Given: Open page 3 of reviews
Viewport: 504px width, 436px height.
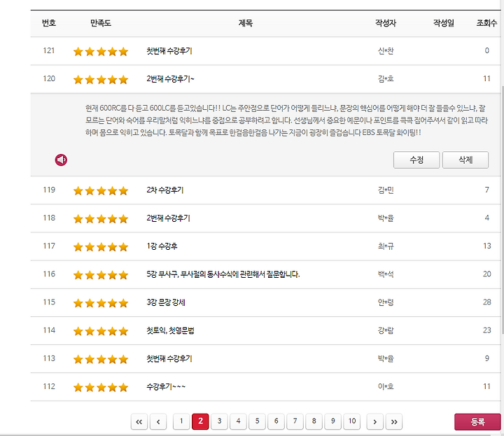Looking at the screenshot, I should point(219,421).
